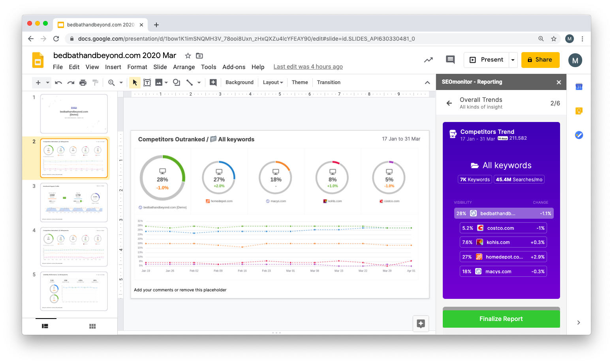
Task: Click the Competitors Outranked slide title
Action: click(x=196, y=139)
